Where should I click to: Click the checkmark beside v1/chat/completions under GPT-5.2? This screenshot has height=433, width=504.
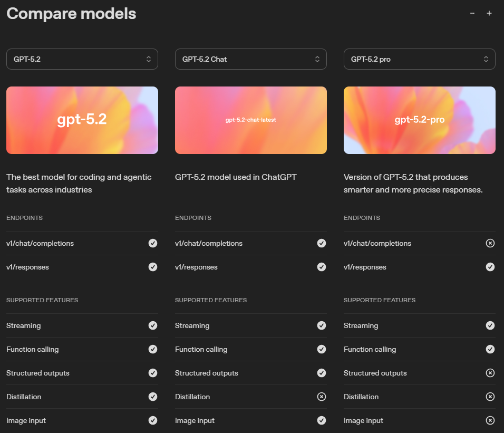point(153,243)
